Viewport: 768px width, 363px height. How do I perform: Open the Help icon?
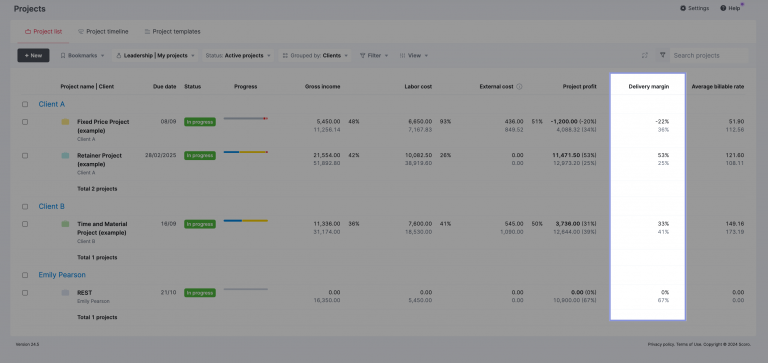(x=723, y=8)
